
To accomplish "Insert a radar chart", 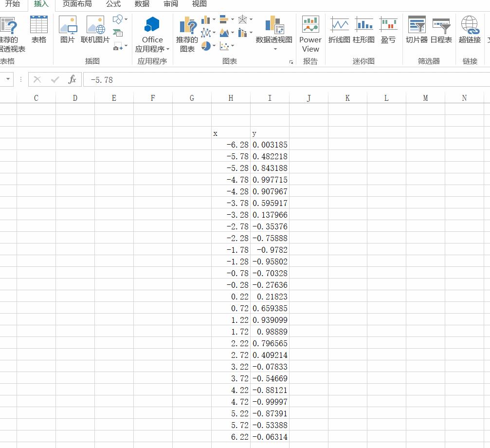I will pos(242,19).
